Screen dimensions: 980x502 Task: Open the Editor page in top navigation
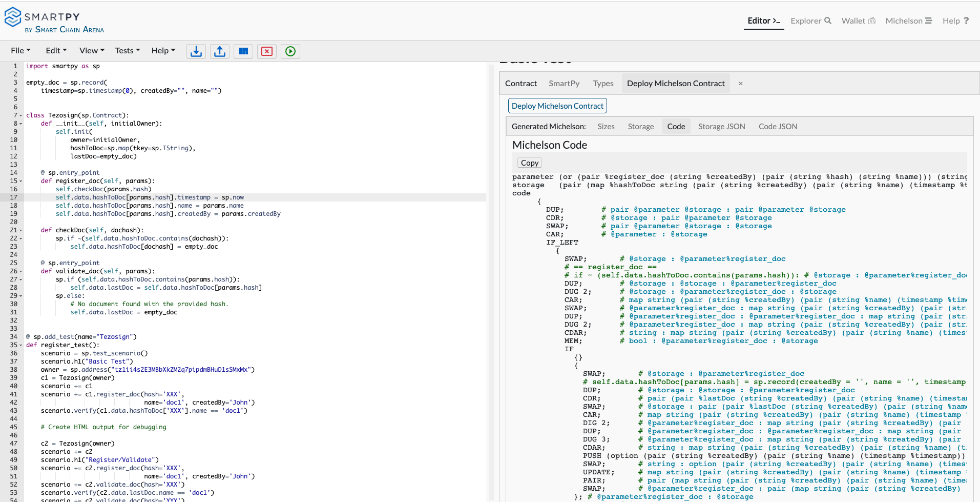tap(764, 21)
